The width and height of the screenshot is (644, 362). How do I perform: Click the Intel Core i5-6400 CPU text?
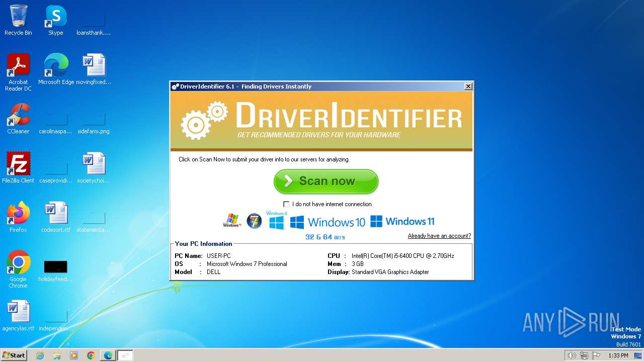click(403, 256)
